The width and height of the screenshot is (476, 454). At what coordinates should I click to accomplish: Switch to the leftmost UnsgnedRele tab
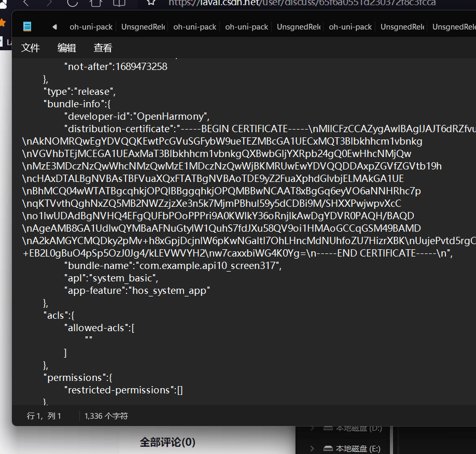pyautogui.click(x=143, y=27)
